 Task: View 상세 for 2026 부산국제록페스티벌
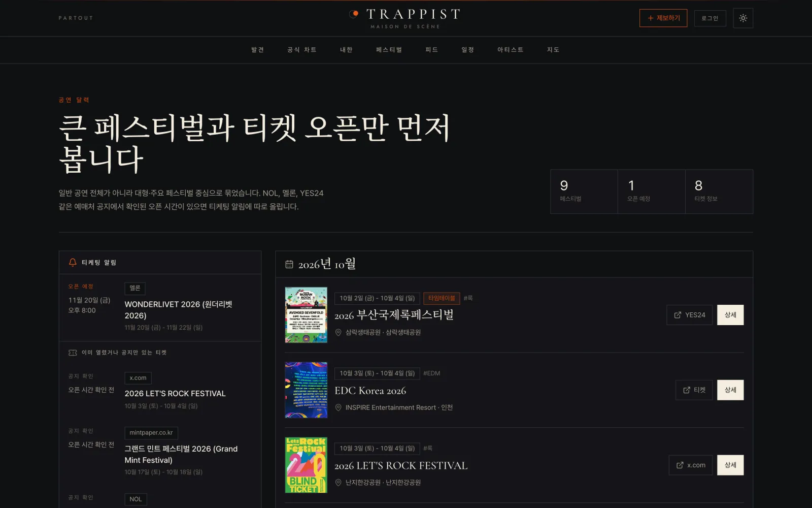coord(730,315)
